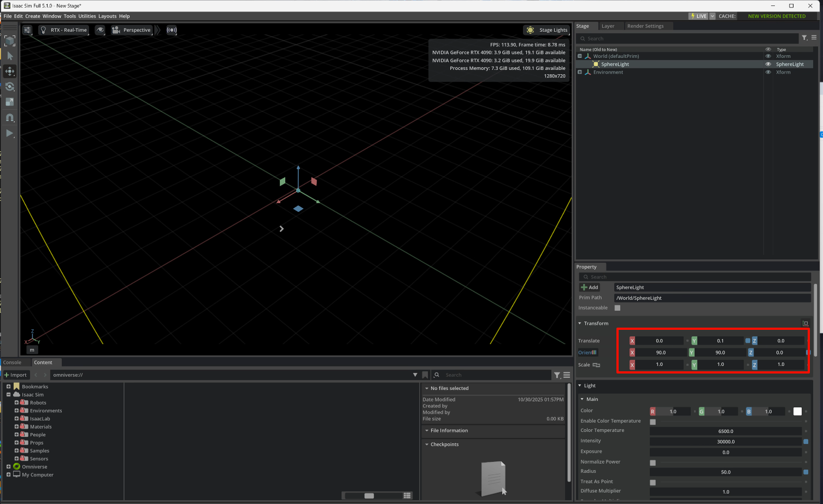
Task: Open the File menu
Action: click(x=8, y=16)
